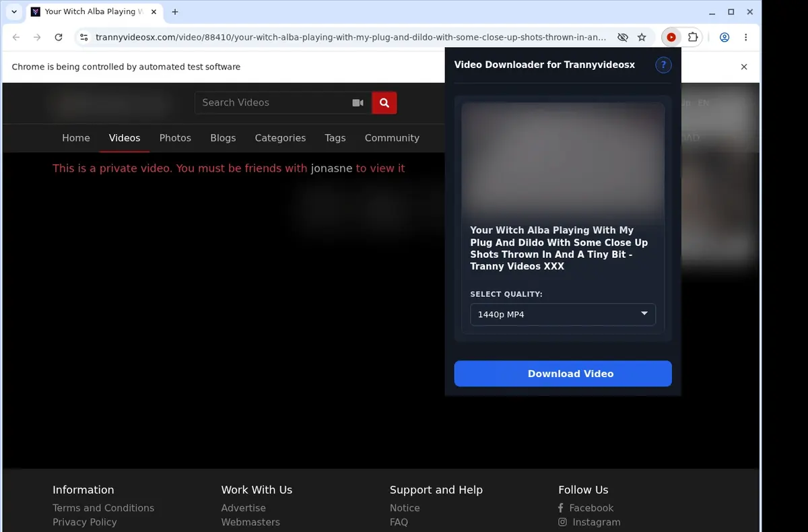Click the red search magnifier button
Screen dimensions: 808x532
coord(384,103)
